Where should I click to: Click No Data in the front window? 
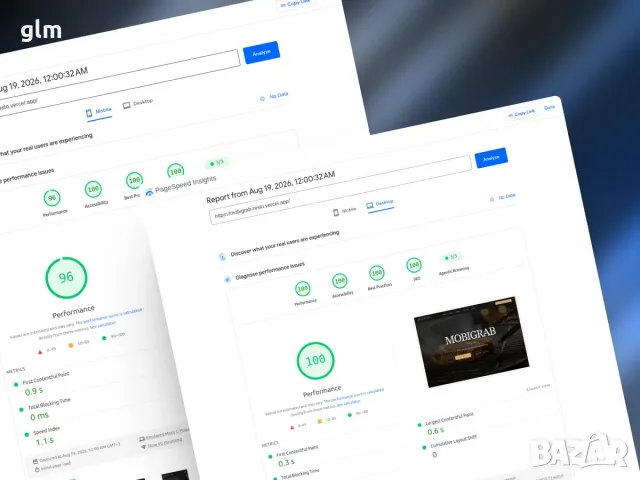[503, 198]
